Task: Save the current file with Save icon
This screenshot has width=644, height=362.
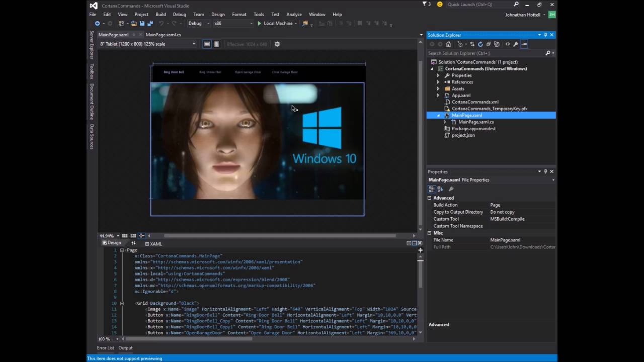Action: pyautogui.click(x=142, y=23)
